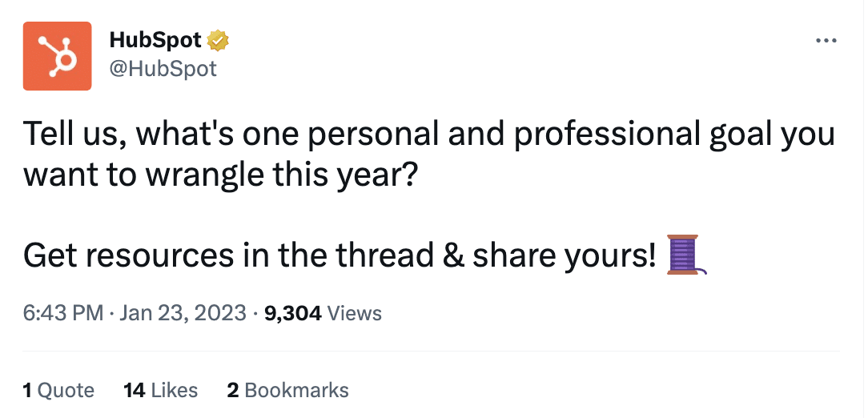The height and width of the screenshot is (418, 868).
Task: Click the Views label text
Action: click(x=354, y=314)
